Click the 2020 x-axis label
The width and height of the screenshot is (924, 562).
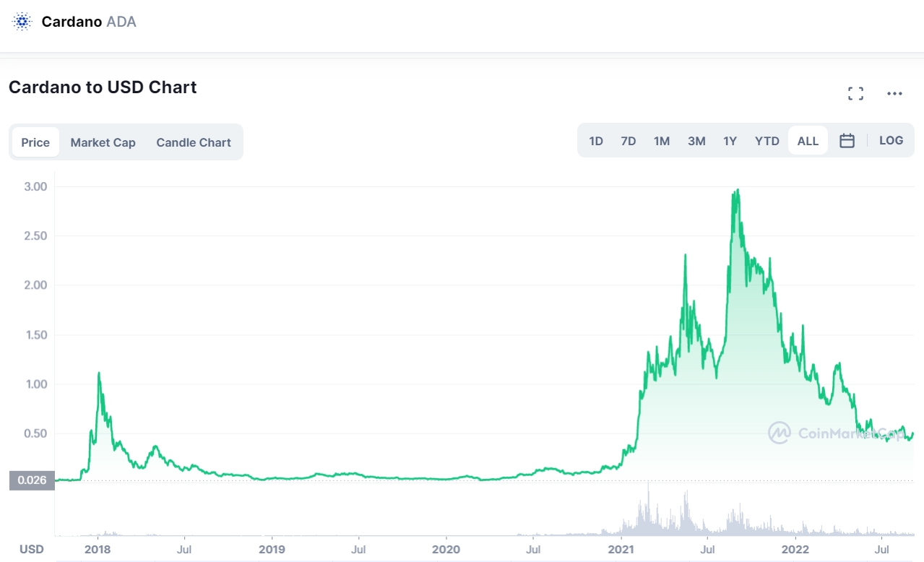tap(446, 549)
